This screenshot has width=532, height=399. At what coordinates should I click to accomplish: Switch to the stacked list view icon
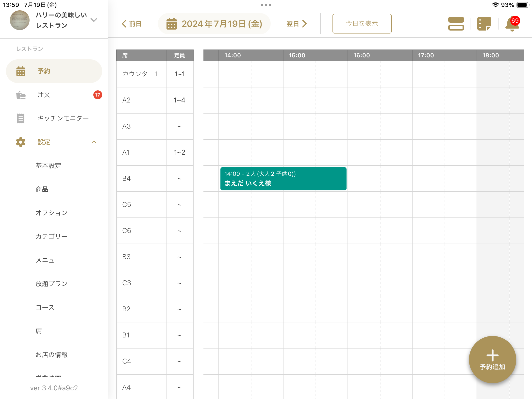tap(456, 24)
